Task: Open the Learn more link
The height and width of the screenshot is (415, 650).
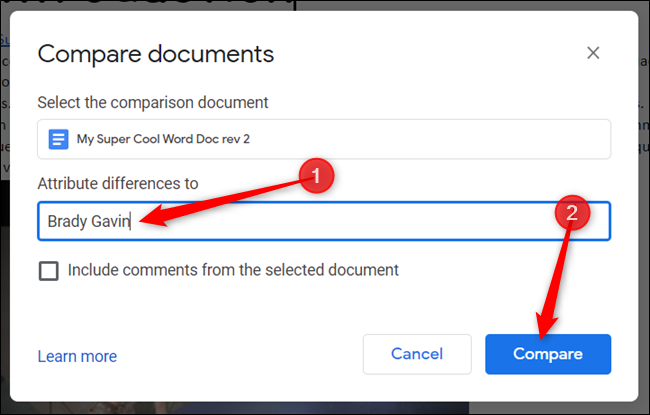Action: [x=77, y=356]
